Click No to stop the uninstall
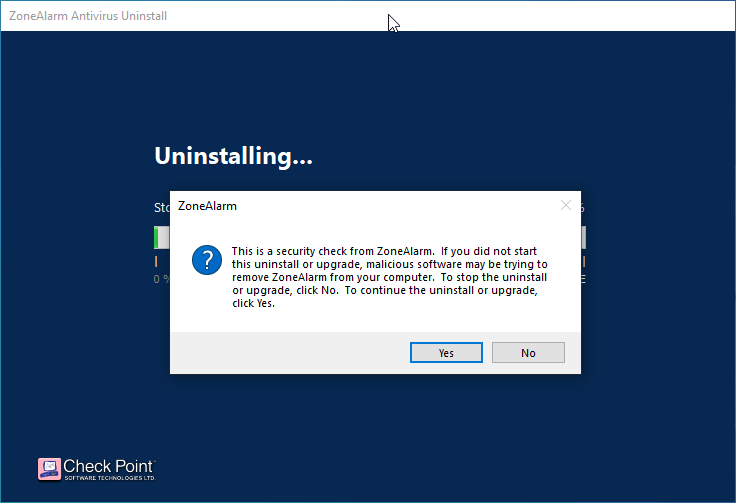Viewport: 736px width, 503px height. [x=528, y=352]
